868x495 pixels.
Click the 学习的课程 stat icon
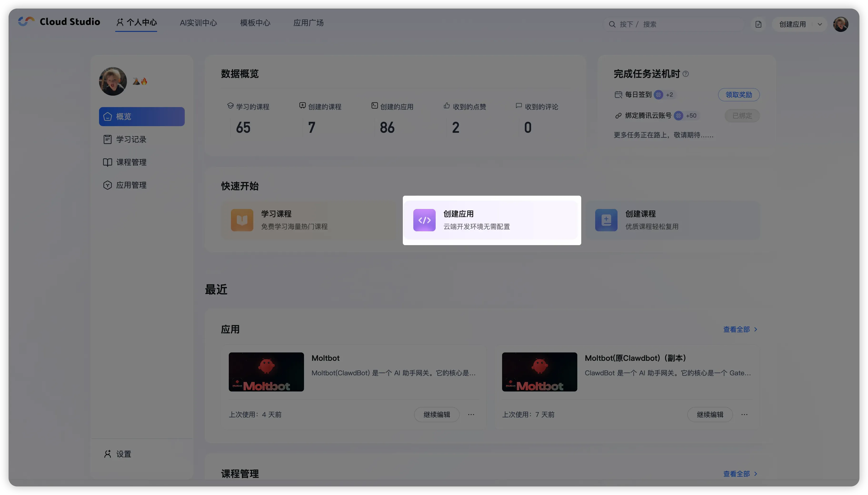point(230,106)
